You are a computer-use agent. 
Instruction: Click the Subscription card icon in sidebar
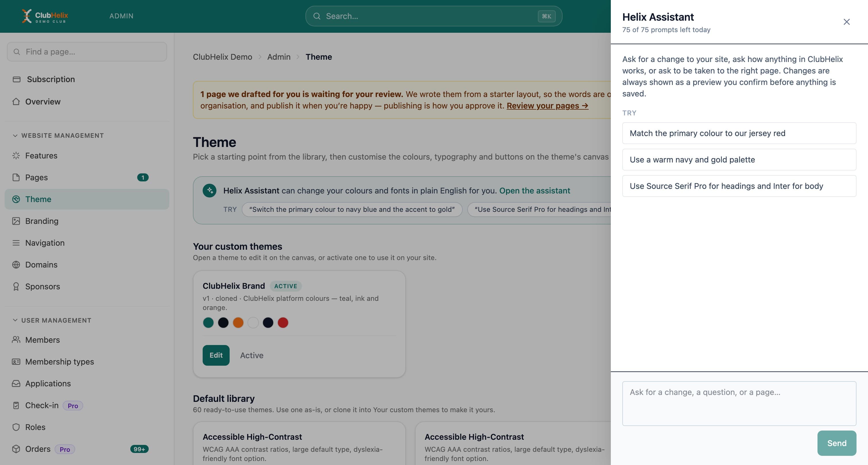pyautogui.click(x=17, y=79)
